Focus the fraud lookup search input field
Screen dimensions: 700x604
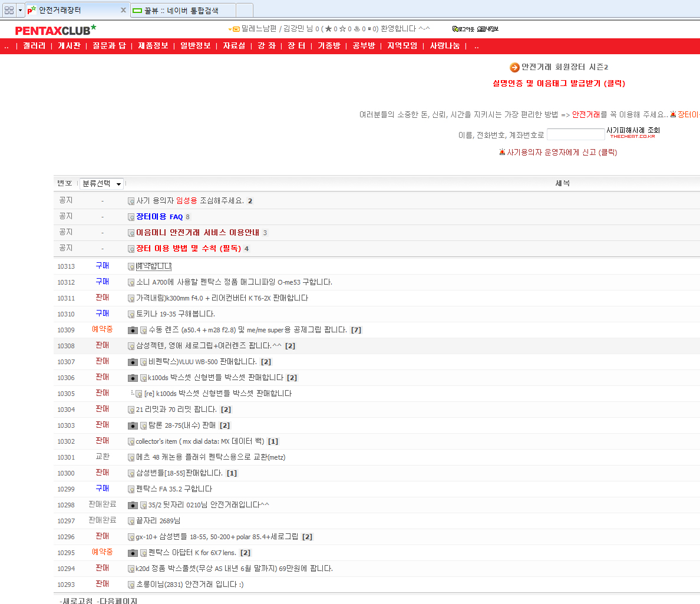pos(576,135)
